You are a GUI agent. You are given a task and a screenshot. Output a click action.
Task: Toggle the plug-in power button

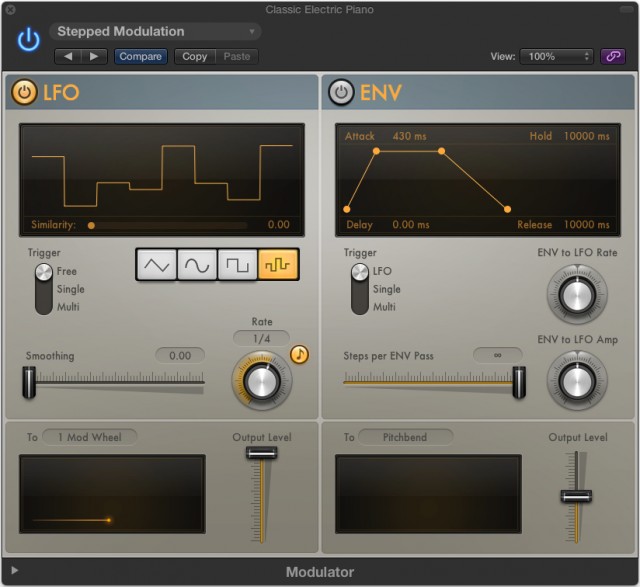[28, 39]
